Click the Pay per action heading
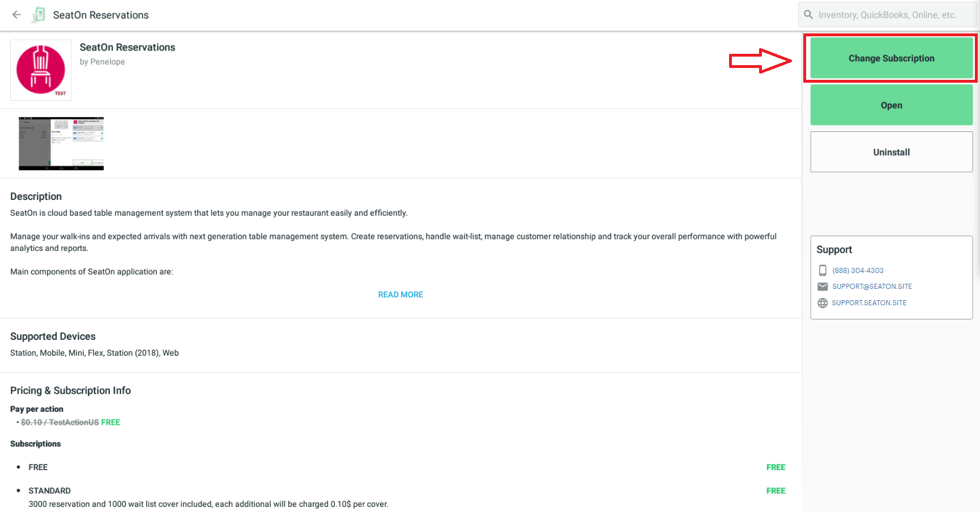The height and width of the screenshot is (512, 980). click(x=37, y=409)
